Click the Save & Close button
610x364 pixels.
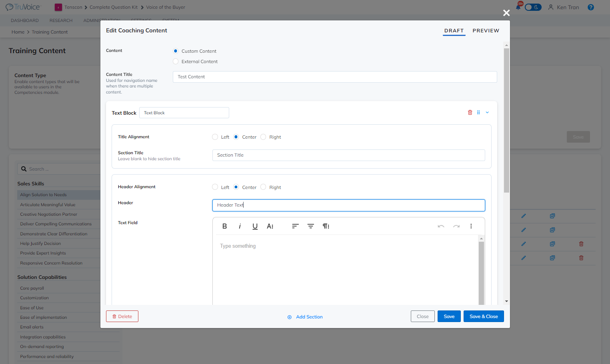[x=484, y=316]
